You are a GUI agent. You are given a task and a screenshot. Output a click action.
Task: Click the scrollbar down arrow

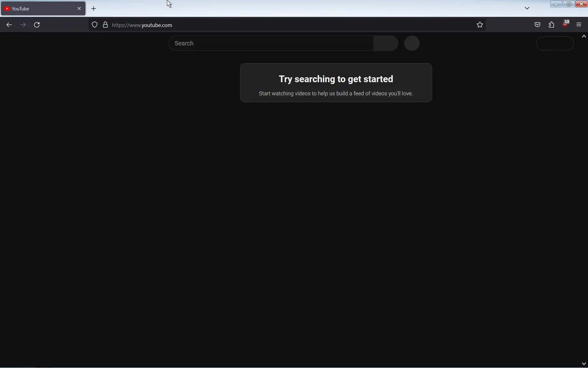click(584, 364)
